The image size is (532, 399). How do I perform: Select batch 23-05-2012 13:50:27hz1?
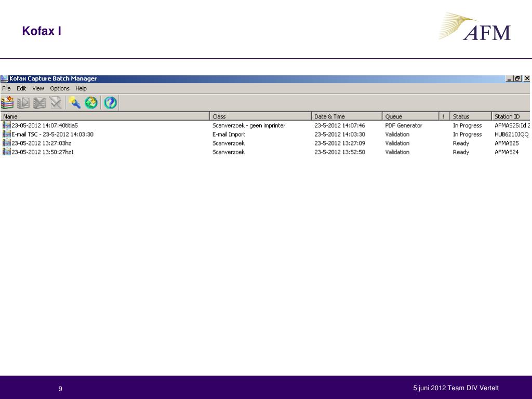pyautogui.click(x=43, y=152)
